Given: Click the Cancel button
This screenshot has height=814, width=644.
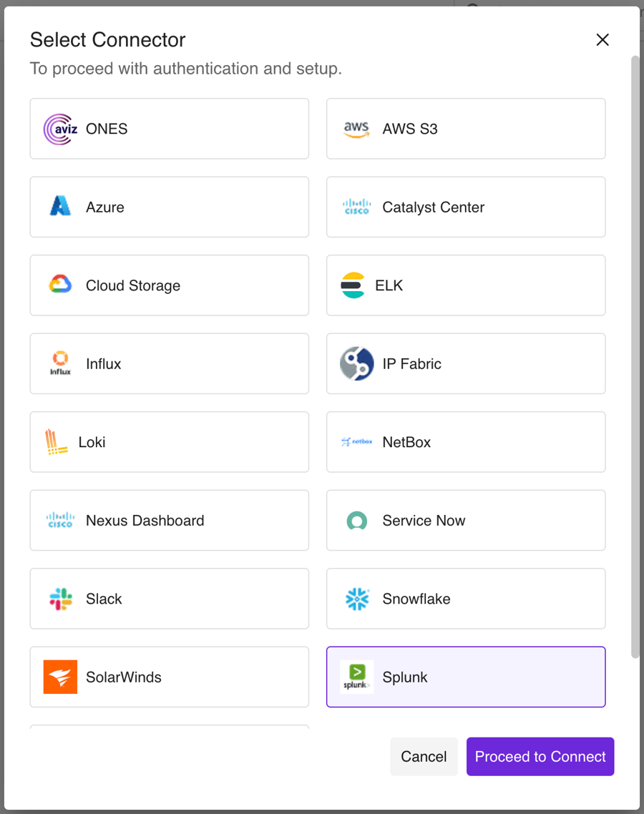Looking at the screenshot, I should 424,757.
